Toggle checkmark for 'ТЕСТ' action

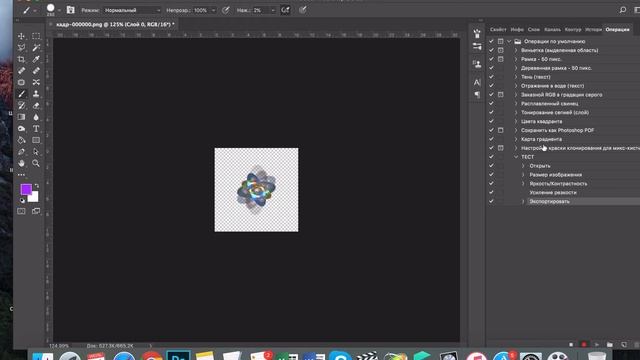point(491,157)
